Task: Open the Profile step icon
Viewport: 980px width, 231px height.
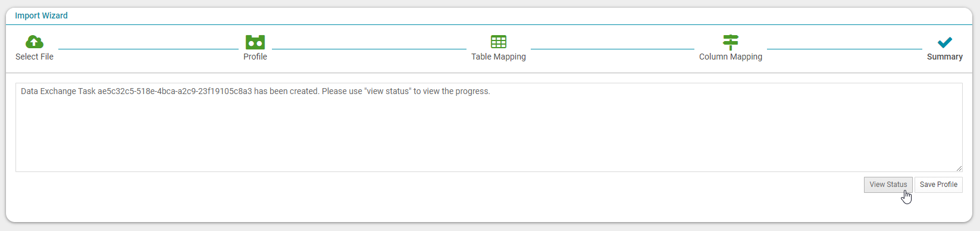Action: pos(255,42)
